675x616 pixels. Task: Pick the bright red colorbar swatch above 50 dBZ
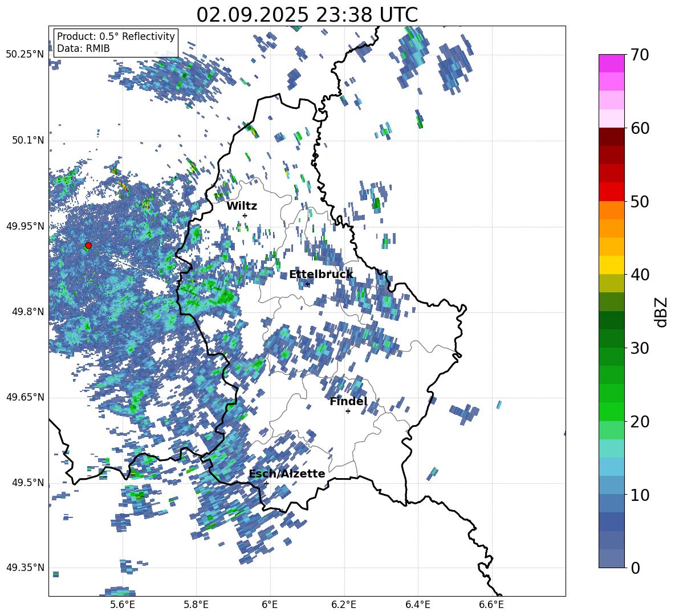coord(611,192)
